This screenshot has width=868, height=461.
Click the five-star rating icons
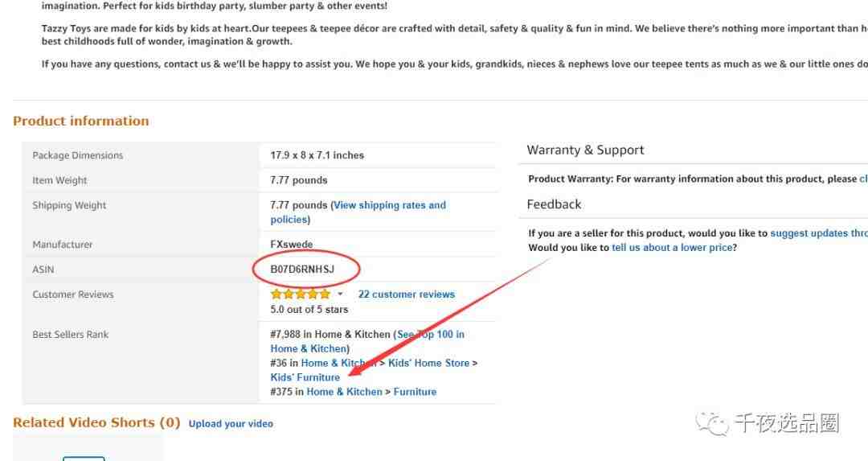pos(300,294)
